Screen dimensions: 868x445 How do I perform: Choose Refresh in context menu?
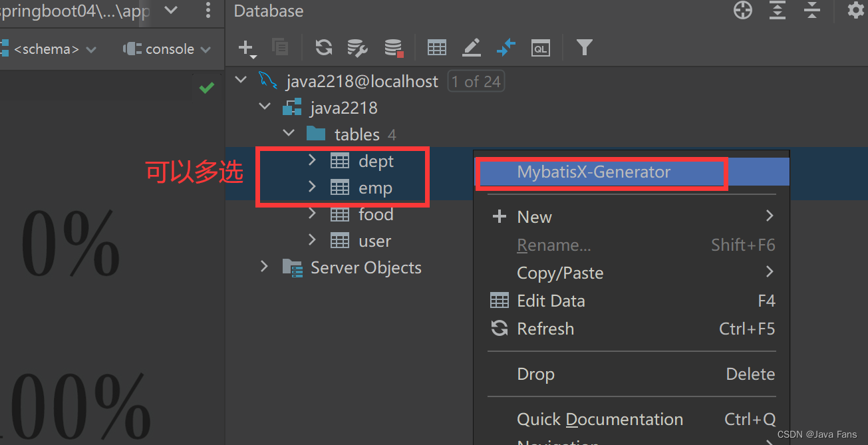(632, 329)
